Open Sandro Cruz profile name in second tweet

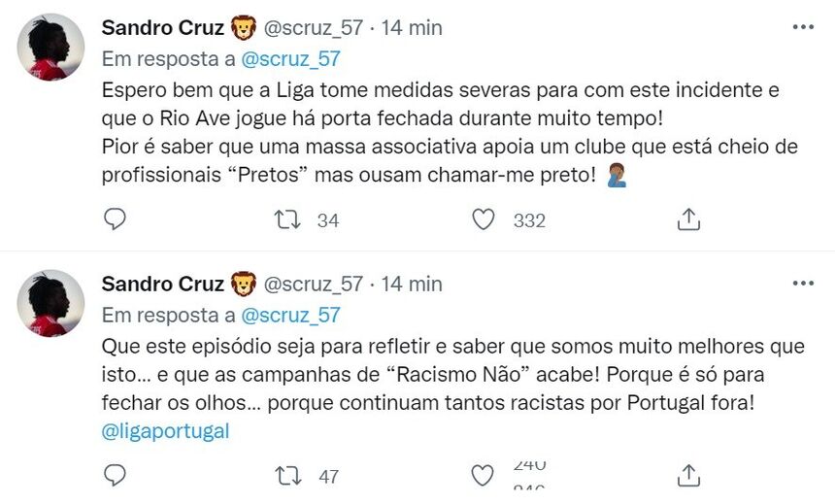pos(163,284)
